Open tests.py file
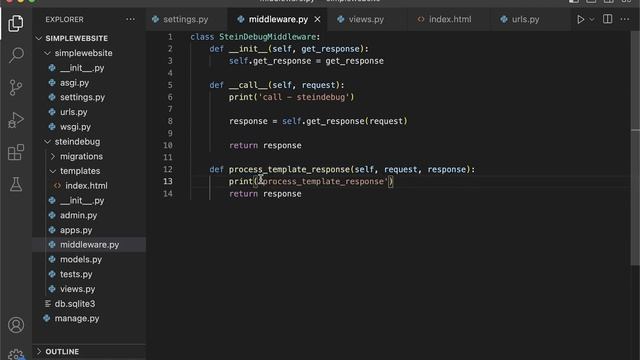Viewport: 640px width, 360px height. click(76, 274)
